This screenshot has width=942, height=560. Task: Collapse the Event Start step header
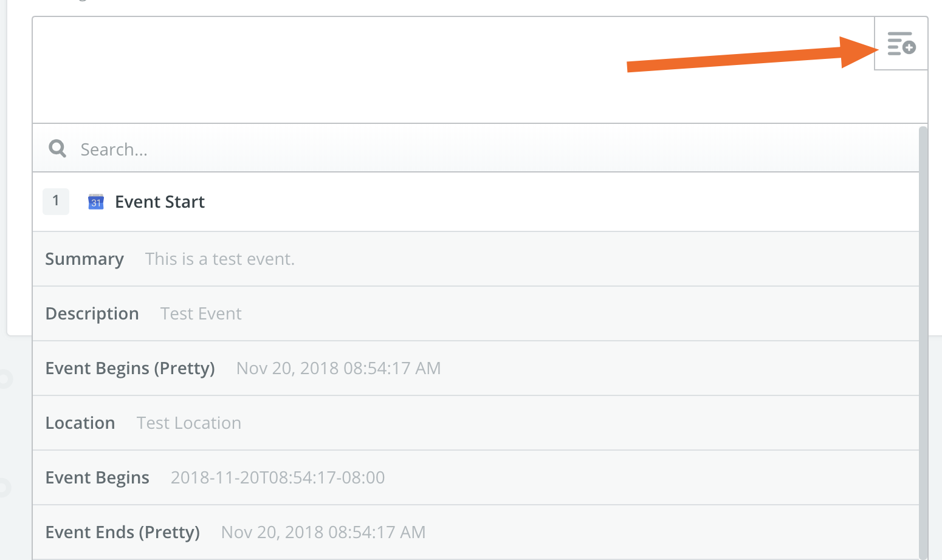coord(475,202)
